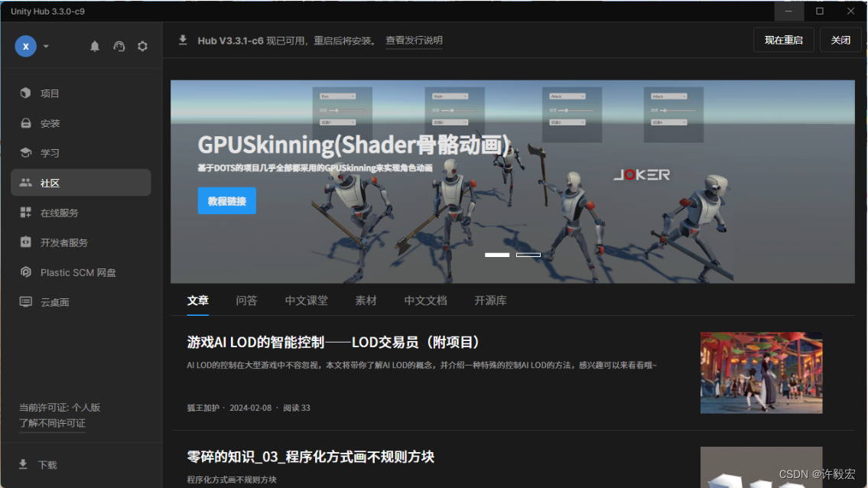Click the 教程链接 banner button
The height and width of the screenshot is (488, 868).
click(x=227, y=201)
